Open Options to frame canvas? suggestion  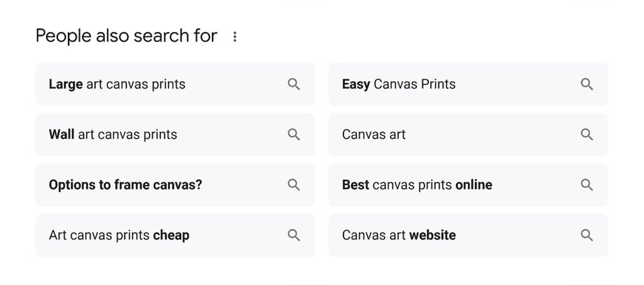click(125, 185)
